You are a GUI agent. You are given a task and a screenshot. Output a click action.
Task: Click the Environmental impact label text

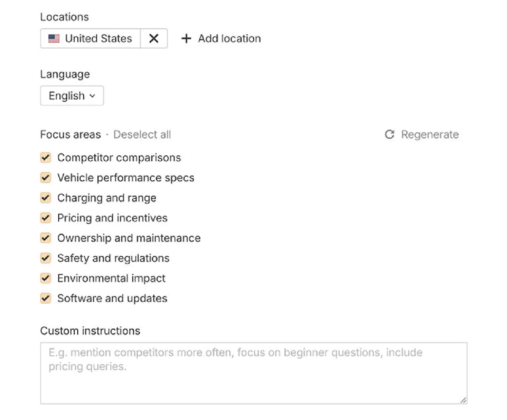112,278
